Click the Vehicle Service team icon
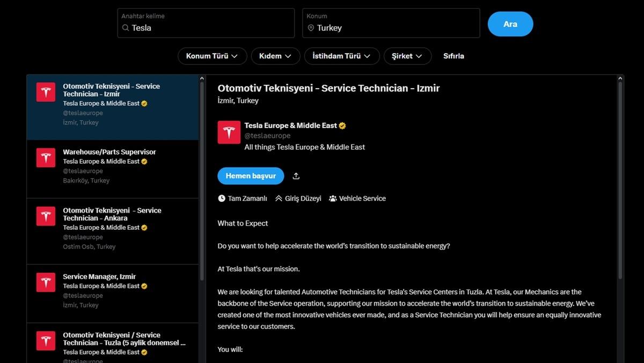Screen dimensions: 644x363 coord(333,198)
